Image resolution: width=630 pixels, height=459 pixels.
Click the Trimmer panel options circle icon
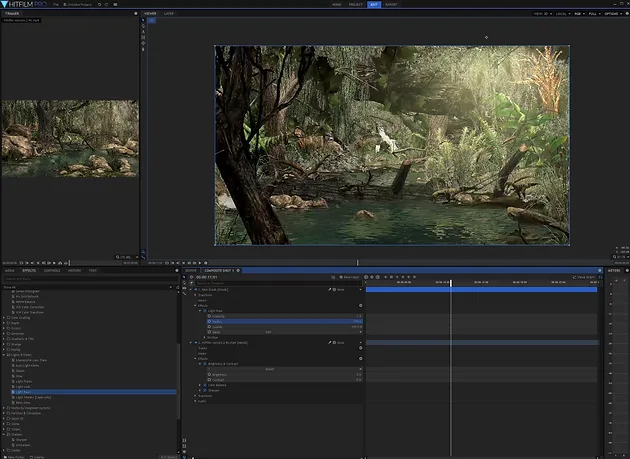tap(135, 13)
